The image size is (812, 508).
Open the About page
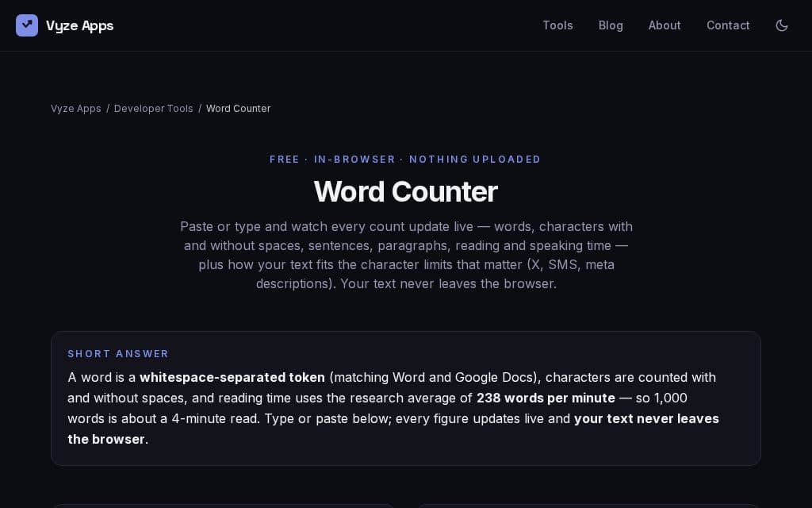pyautogui.click(x=665, y=25)
